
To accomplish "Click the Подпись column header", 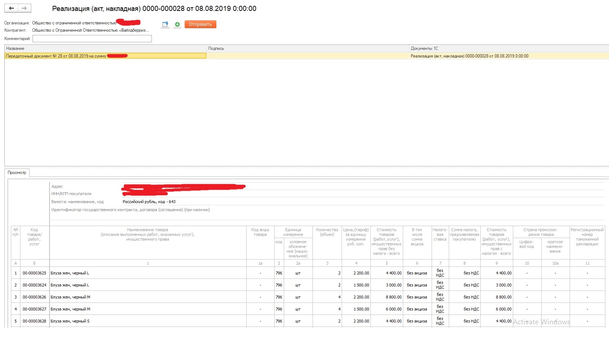I will (307, 48).
